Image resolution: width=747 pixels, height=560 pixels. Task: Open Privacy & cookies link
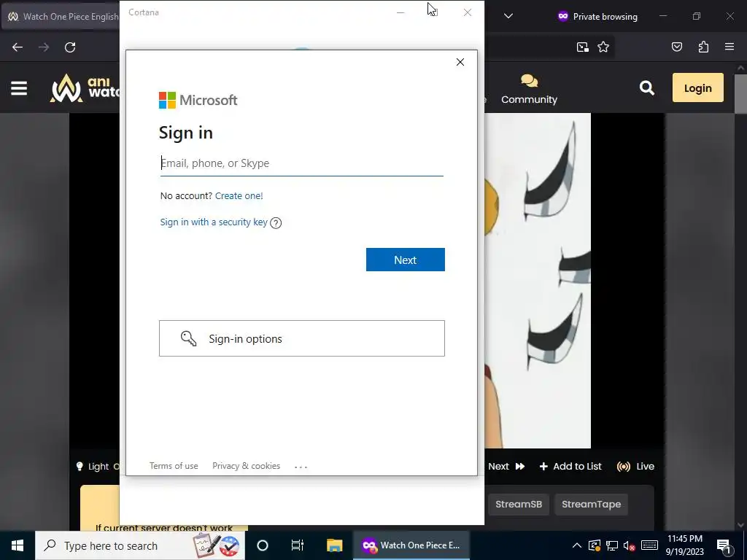click(246, 466)
